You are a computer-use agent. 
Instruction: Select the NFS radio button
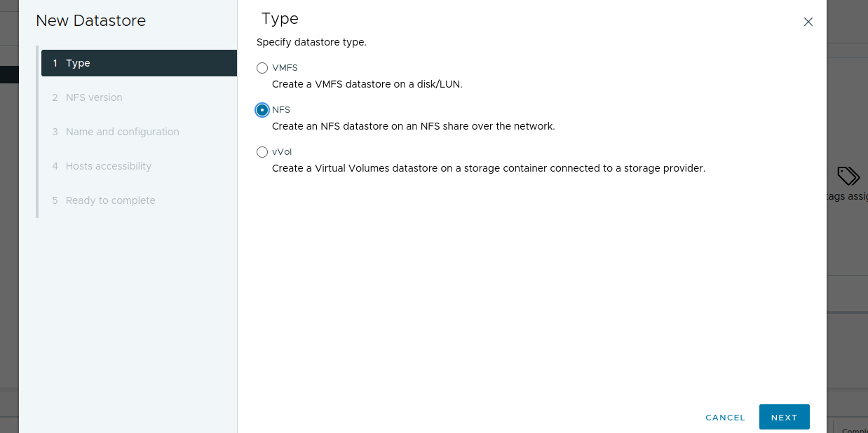[262, 110]
